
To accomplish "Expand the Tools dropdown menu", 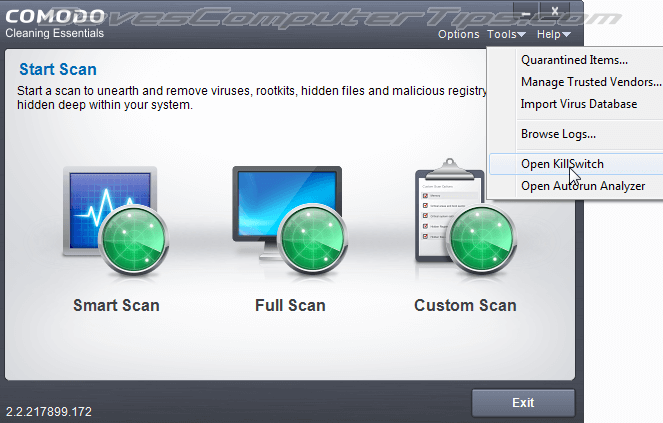I will 506,34.
